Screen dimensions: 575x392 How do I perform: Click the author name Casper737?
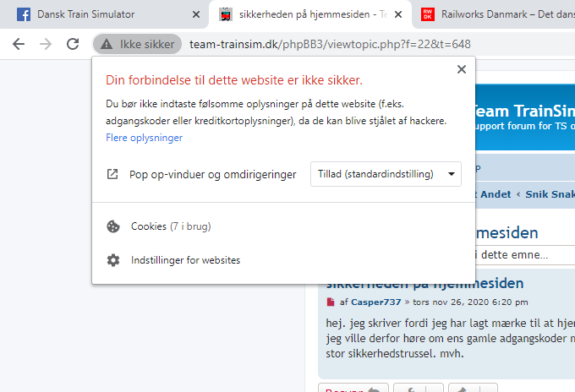click(376, 302)
